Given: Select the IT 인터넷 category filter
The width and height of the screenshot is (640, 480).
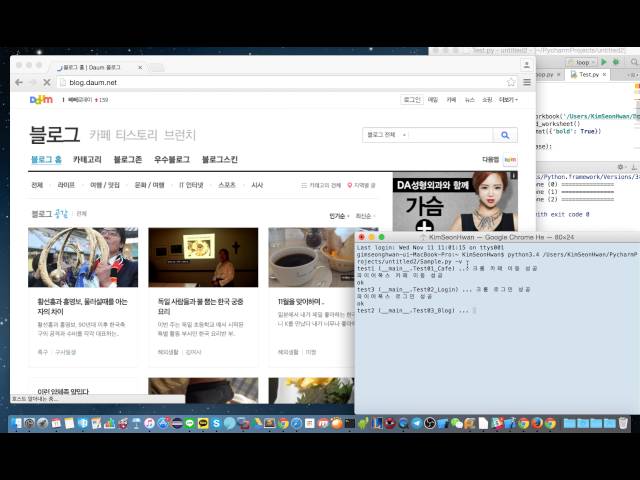Looking at the screenshot, I should (x=191, y=185).
